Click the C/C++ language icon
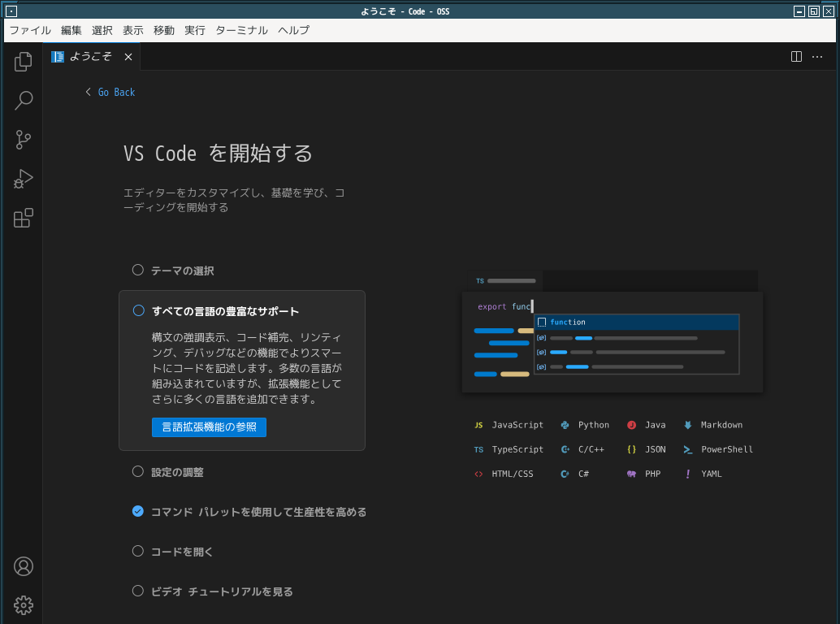Screen dimensions: 840x624 (565, 450)
